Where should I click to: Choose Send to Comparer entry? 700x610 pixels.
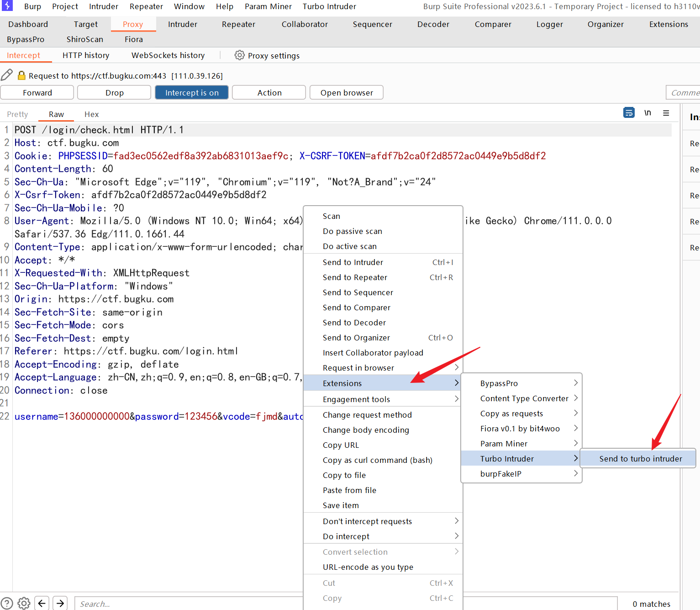383,307
